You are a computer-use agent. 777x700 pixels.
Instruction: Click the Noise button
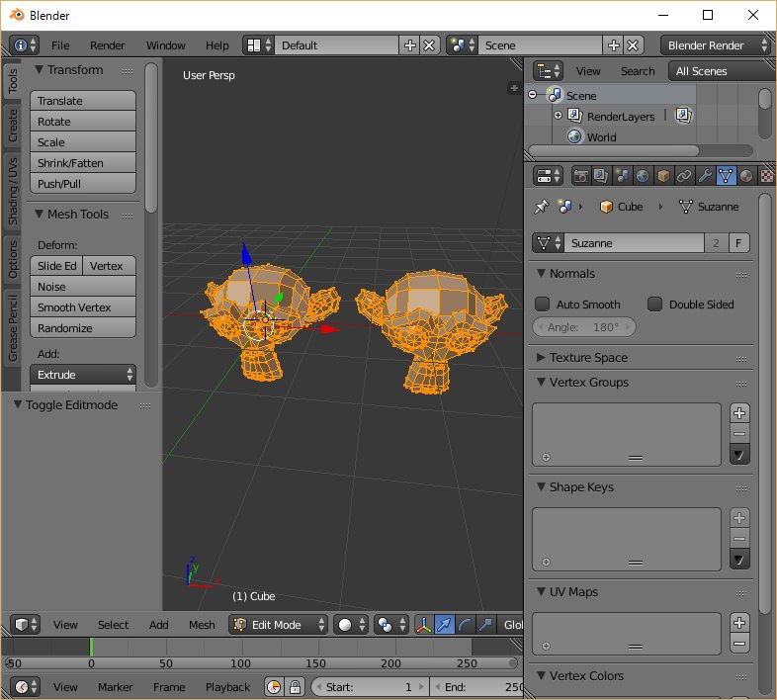click(83, 287)
